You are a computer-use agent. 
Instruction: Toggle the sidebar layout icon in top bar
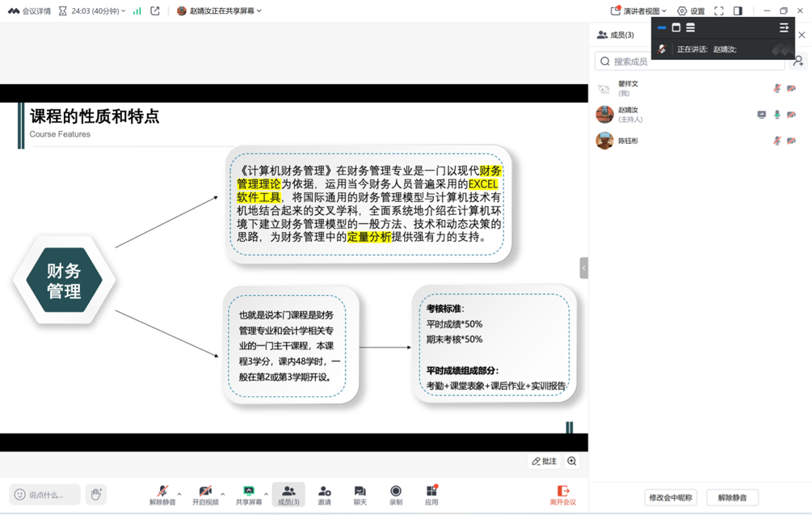(x=738, y=11)
